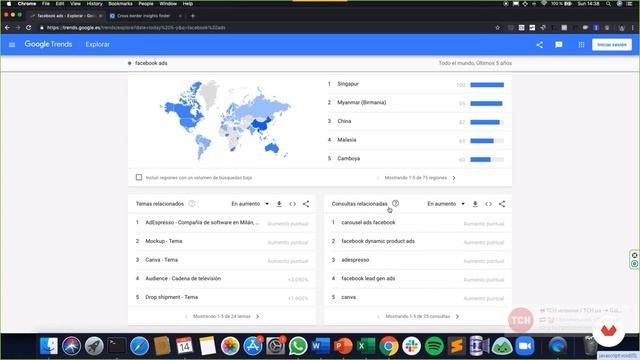This screenshot has height=360, width=640.
Task: Open PowerPoint from the dock
Action: pyautogui.click(x=343, y=346)
